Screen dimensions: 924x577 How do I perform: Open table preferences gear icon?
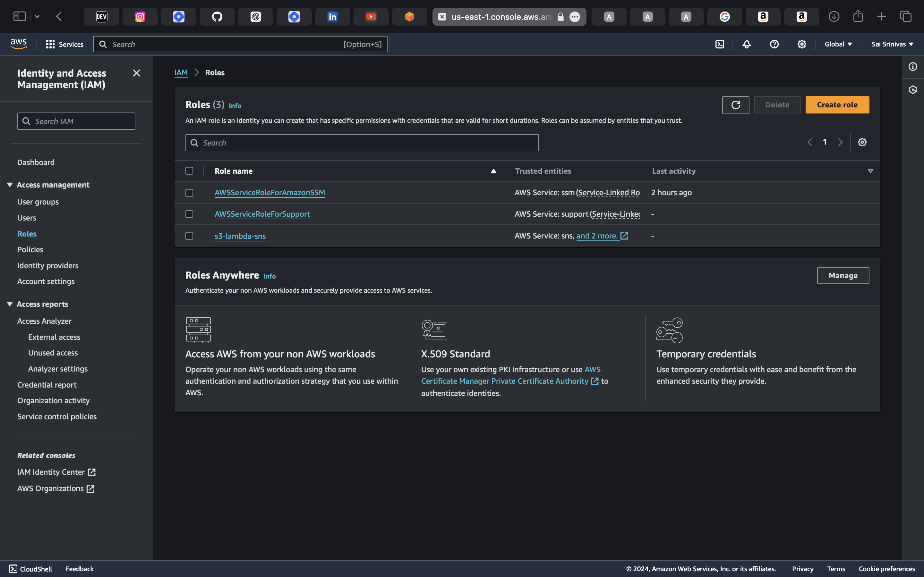(862, 142)
